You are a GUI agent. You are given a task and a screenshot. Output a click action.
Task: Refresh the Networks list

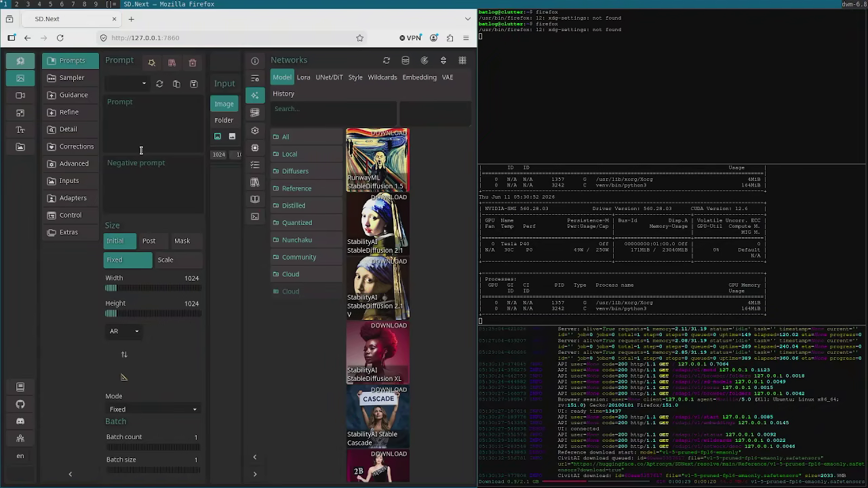tap(387, 60)
